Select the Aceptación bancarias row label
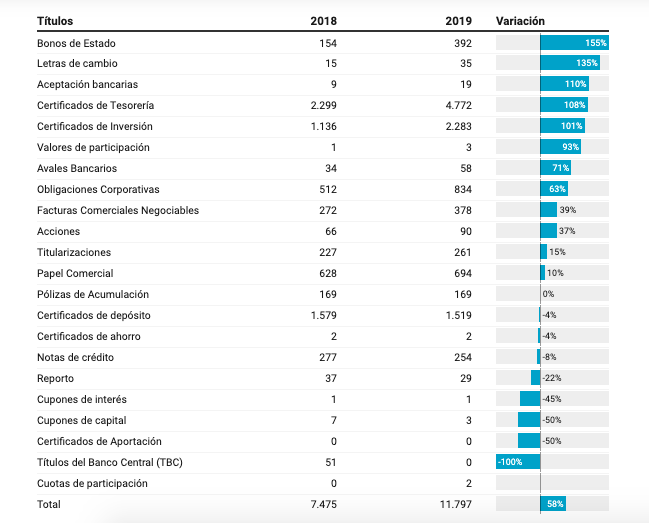Image resolution: width=649 pixels, height=523 pixels. [x=87, y=84]
